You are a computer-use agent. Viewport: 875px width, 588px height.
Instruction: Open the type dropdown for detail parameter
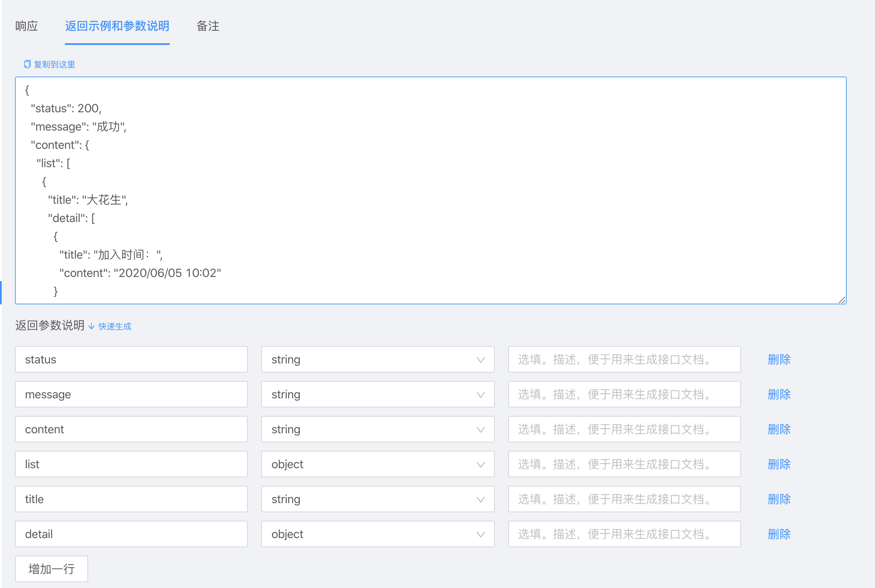click(481, 534)
